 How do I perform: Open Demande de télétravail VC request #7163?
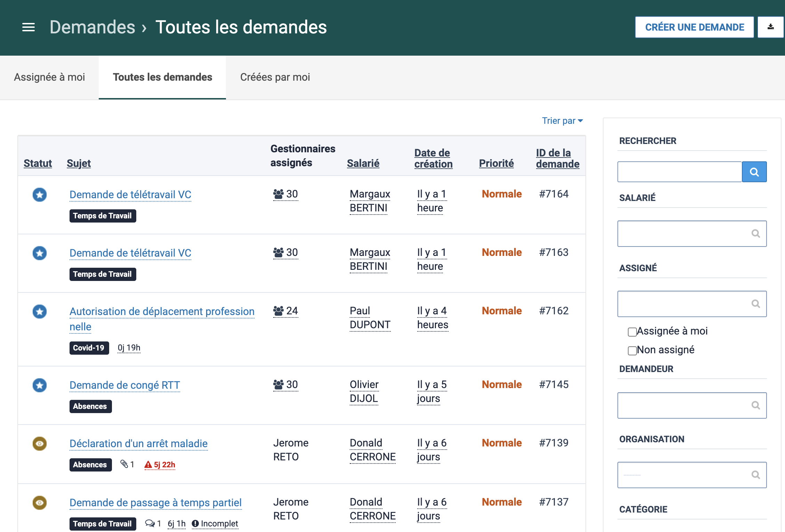130,253
